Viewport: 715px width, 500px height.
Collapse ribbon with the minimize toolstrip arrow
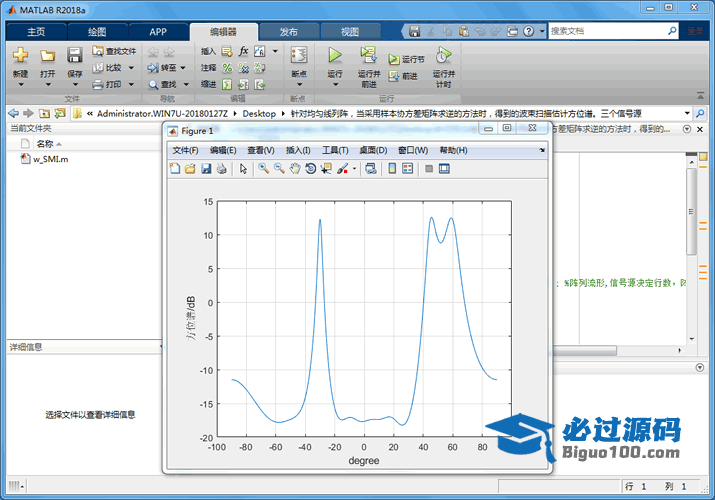click(x=700, y=95)
